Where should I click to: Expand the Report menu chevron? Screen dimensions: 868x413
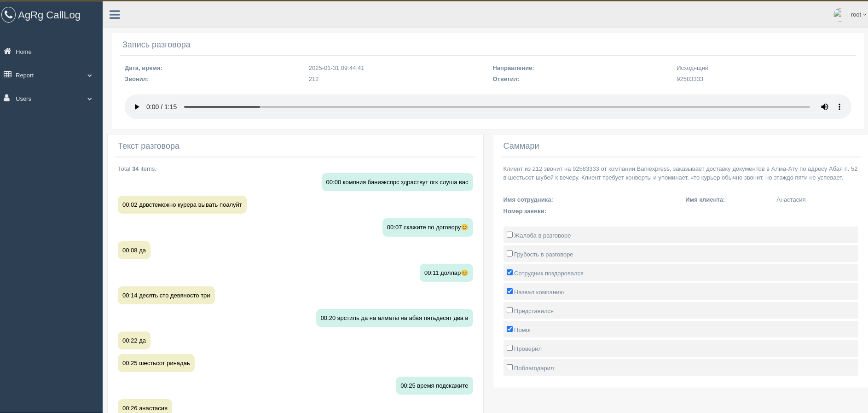pyautogui.click(x=90, y=76)
